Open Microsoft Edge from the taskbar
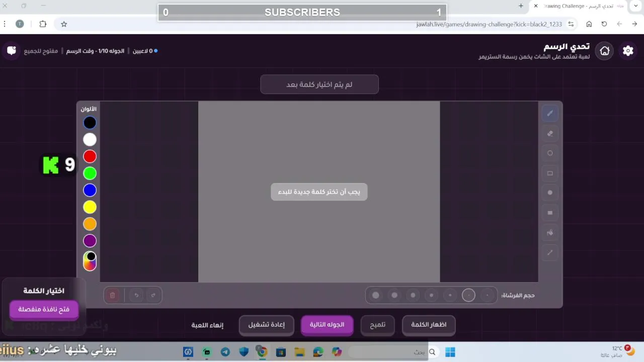The image size is (644, 362). [x=318, y=352]
